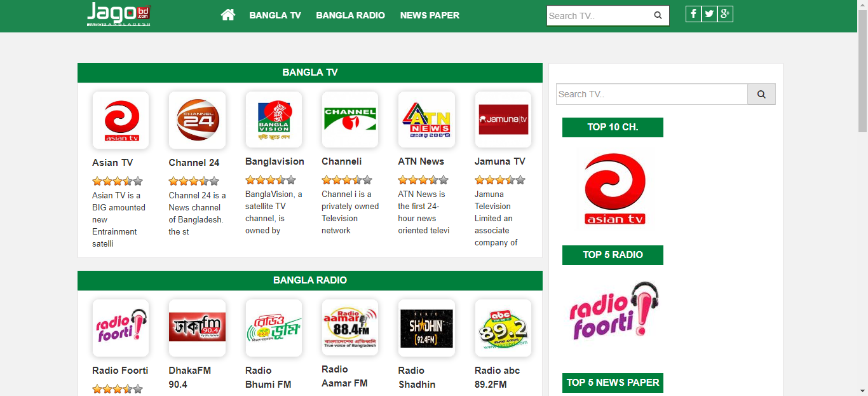Open the Channel 24 logo thumbnail
This screenshot has height=396, width=868.
tap(197, 119)
